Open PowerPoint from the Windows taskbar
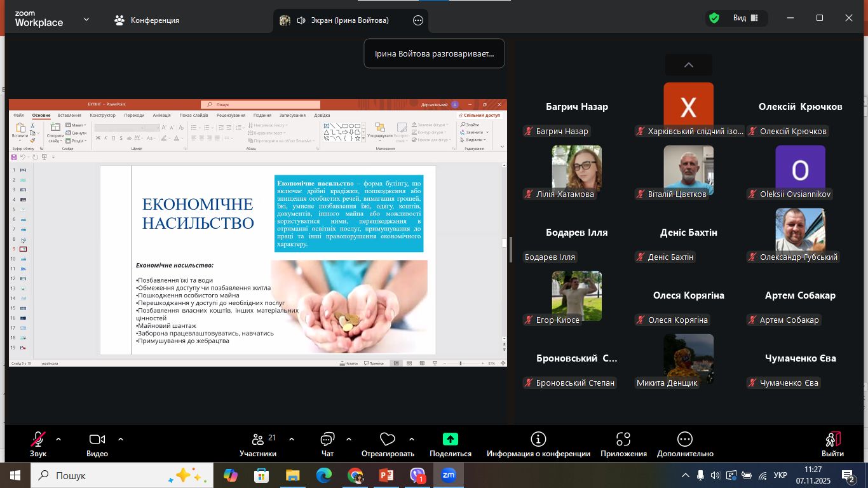The image size is (868, 488). point(386,475)
